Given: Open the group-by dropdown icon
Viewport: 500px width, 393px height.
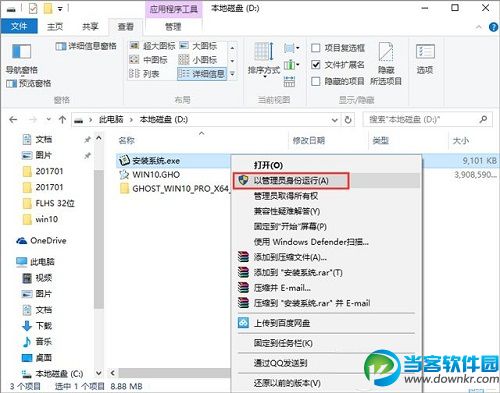Looking at the screenshot, I should click(x=291, y=48).
